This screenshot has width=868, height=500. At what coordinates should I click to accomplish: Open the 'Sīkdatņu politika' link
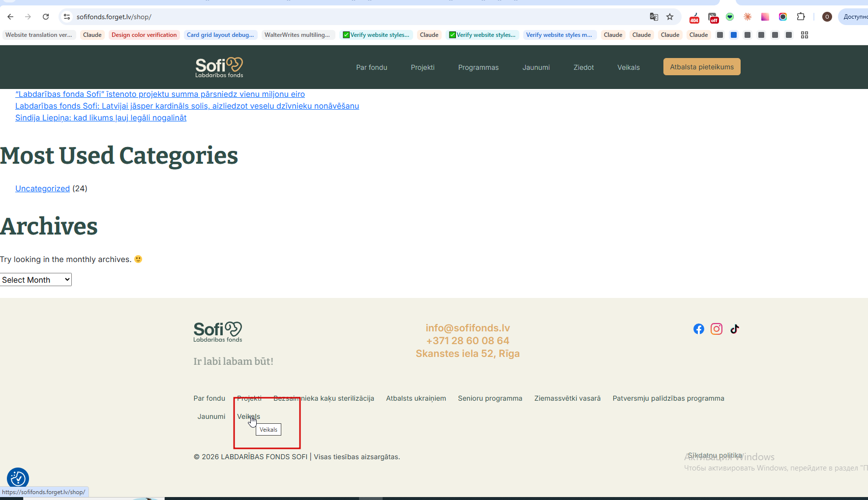click(x=715, y=455)
